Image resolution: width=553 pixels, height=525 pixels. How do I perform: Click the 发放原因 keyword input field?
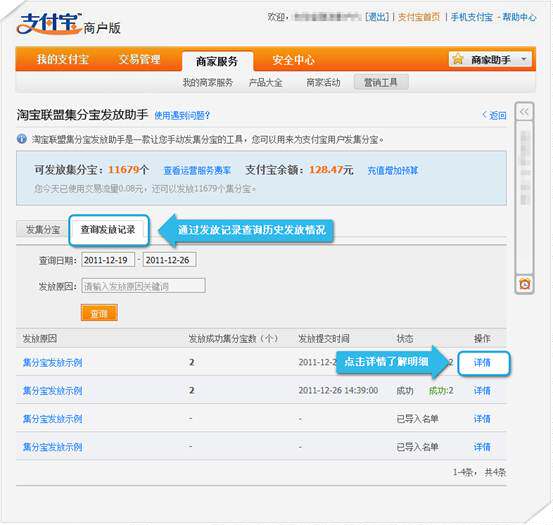click(143, 286)
